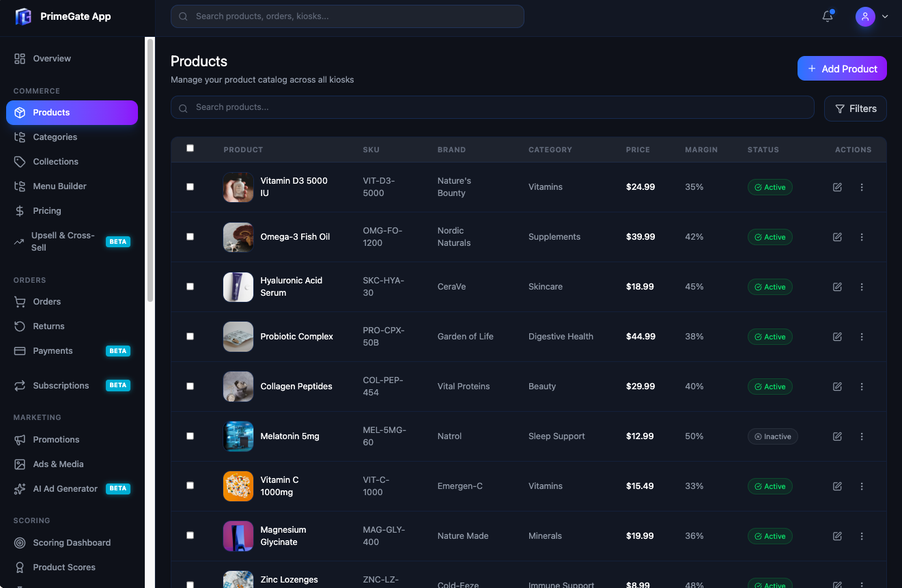Viewport: 902px width, 588px height.
Task: Click the Vitamin C 1000mg thumbnail
Action: pyautogui.click(x=238, y=486)
